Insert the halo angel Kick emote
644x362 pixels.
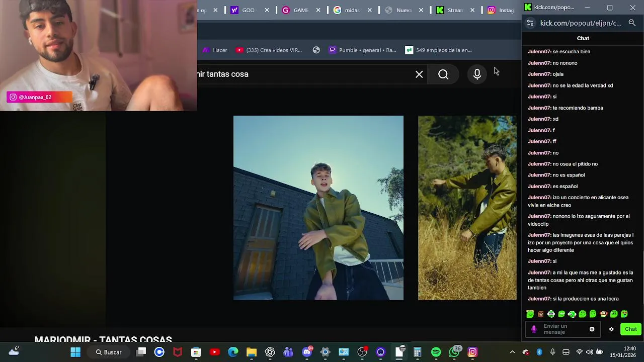point(530,314)
